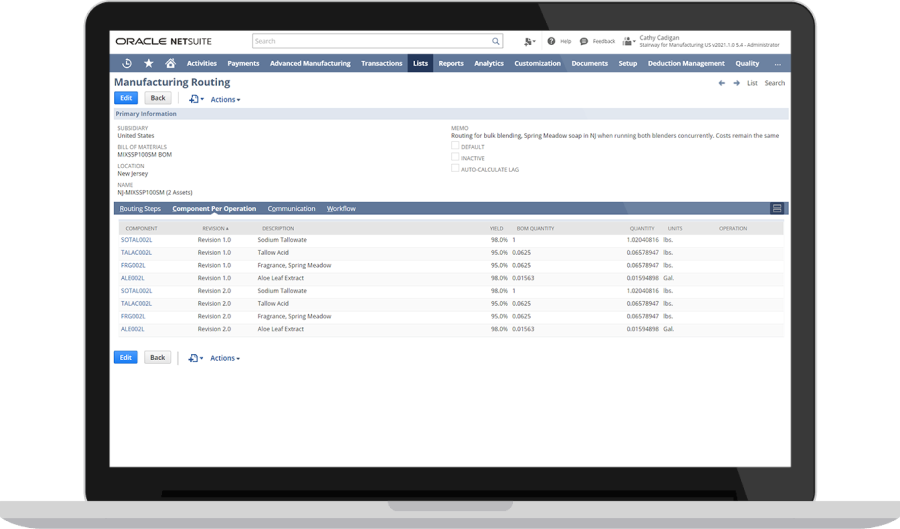
Task: Open the Setup menu
Action: coord(628,64)
